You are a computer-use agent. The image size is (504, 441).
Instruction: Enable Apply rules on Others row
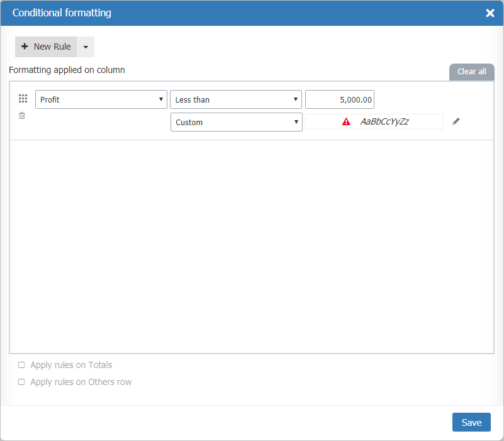(21, 382)
